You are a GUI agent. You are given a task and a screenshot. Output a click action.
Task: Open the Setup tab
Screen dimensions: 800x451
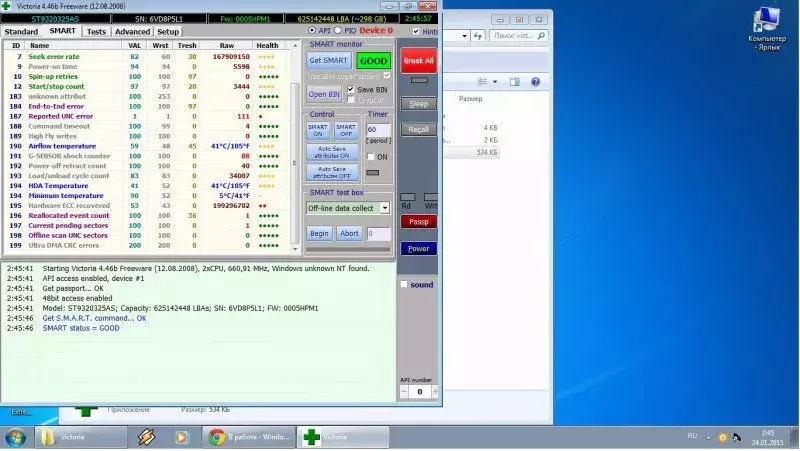168,32
